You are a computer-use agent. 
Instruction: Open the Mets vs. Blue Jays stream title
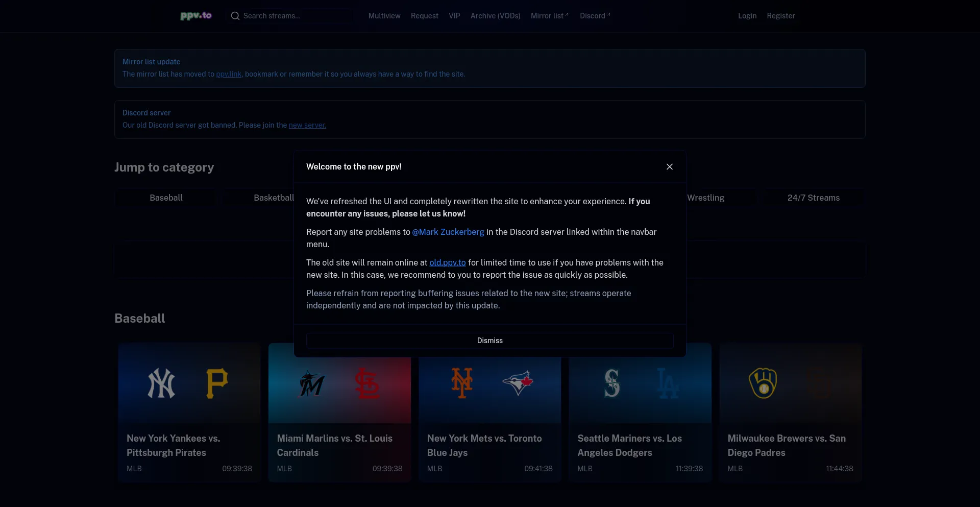click(x=484, y=445)
